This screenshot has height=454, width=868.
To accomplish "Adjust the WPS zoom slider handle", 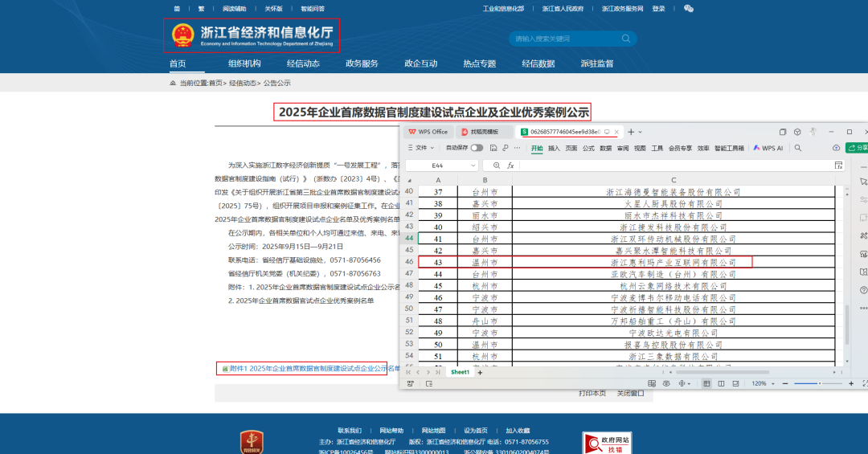I will (x=819, y=383).
